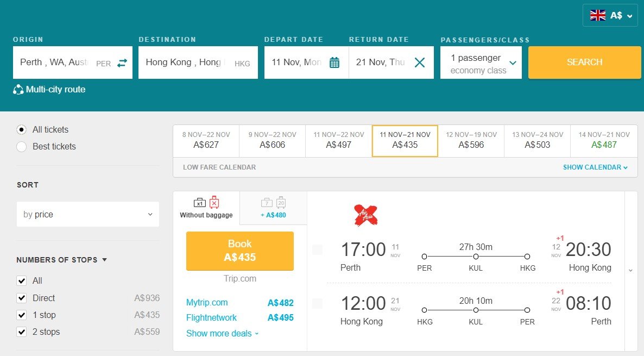This screenshot has height=356, width=644.
Task: Expand flight details chevron on right
Action: pos(630,271)
